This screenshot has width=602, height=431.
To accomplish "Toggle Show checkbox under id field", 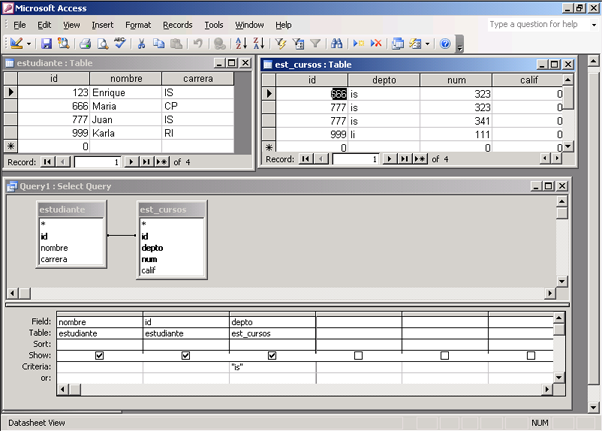I will (185, 356).
